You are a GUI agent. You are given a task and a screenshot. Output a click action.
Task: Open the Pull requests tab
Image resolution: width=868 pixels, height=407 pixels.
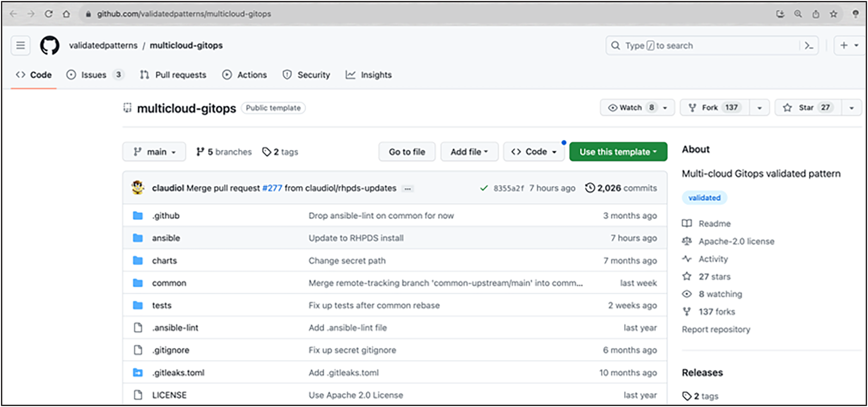pos(173,75)
